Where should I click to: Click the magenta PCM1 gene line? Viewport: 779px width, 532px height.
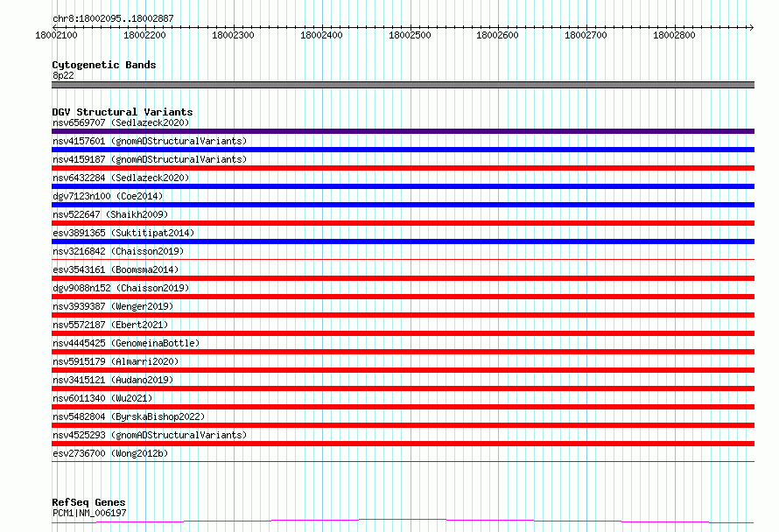pos(403,521)
